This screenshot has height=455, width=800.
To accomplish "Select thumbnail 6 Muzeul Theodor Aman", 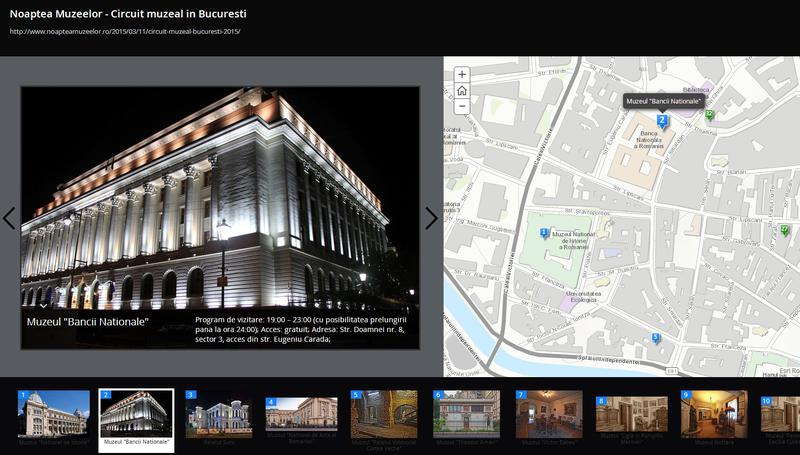I will [x=466, y=414].
